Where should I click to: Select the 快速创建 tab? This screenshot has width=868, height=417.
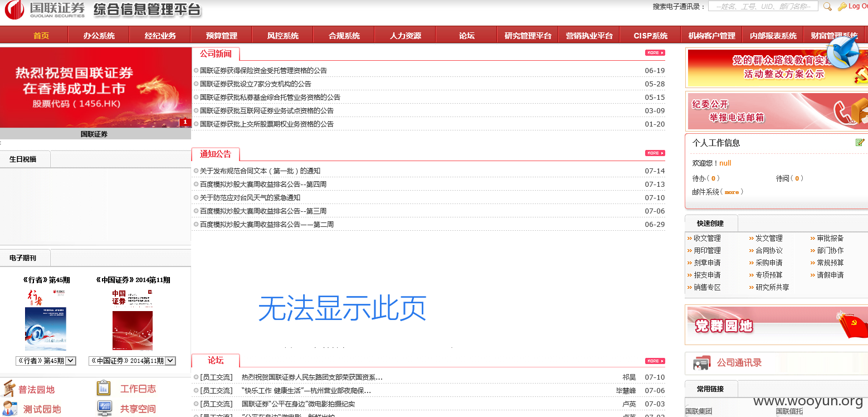pyautogui.click(x=710, y=224)
